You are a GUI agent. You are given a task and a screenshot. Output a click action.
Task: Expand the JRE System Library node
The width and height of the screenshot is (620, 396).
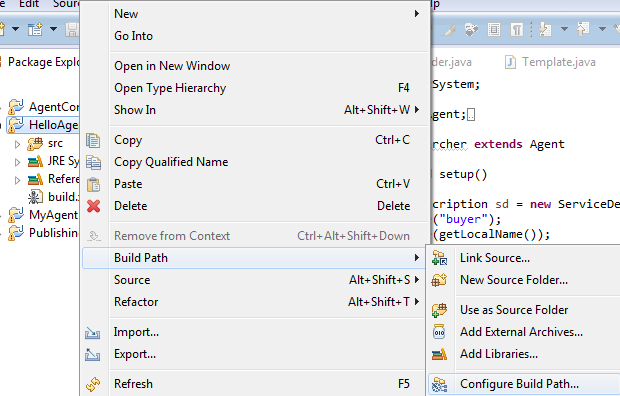[17, 162]
